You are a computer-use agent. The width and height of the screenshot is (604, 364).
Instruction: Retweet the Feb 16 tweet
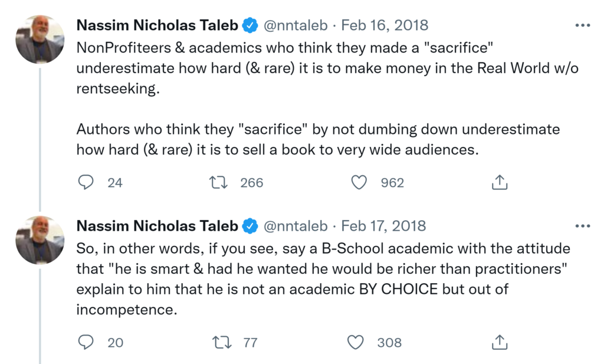[x=220, y=183]
